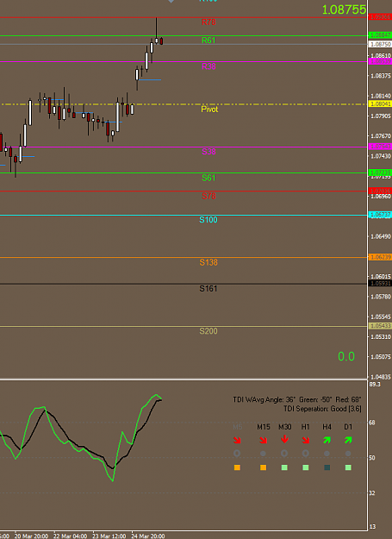
Task: Click the white 1.08750 current price tag
Action: (380, 44)
